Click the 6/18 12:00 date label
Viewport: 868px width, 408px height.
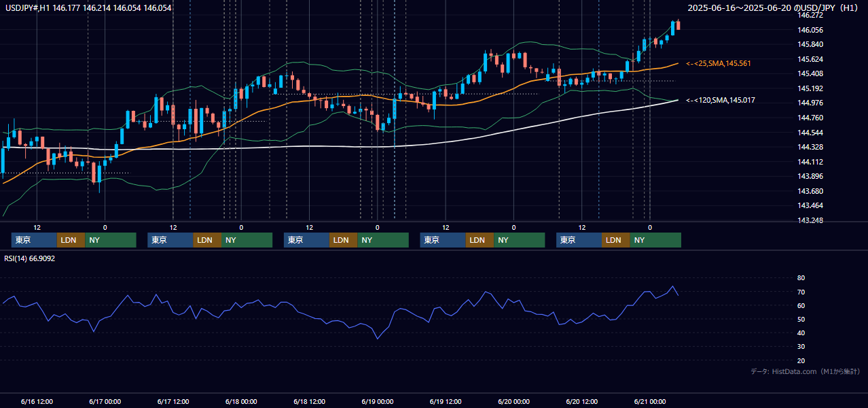(x=309, y=402)
